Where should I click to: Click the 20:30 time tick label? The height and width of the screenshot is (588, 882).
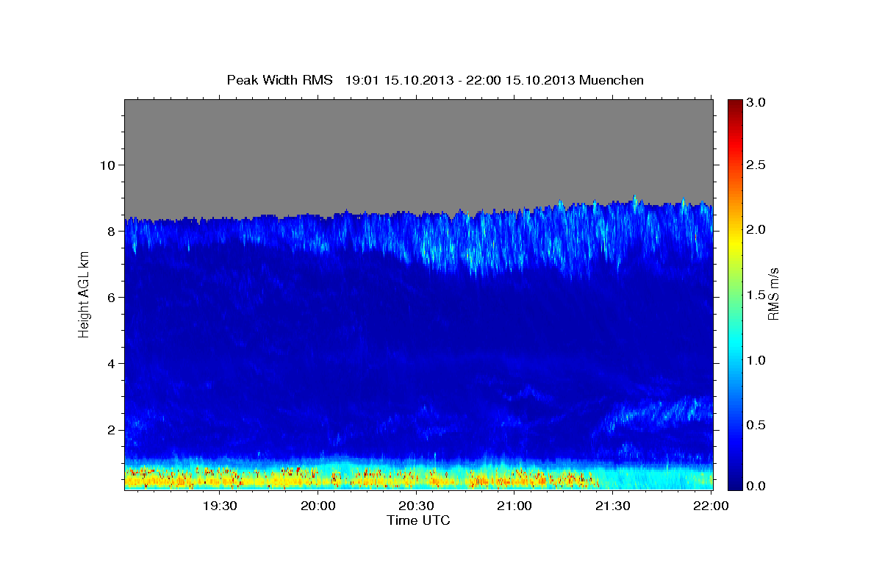click(x=416, y=506)
